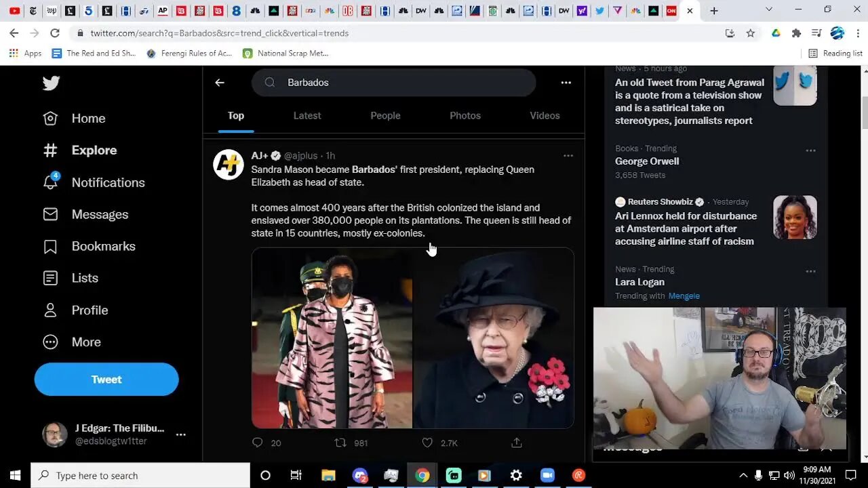This screenshot has width=868, height=488.
Task: Open the AJ+ tweet's more options menu
Action: pos(568,155)
